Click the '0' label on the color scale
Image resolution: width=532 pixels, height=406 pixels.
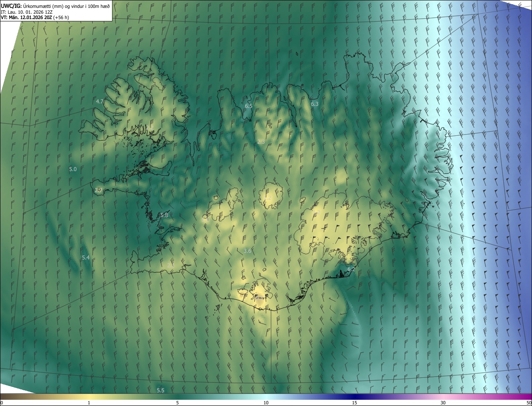pos(2,403)
